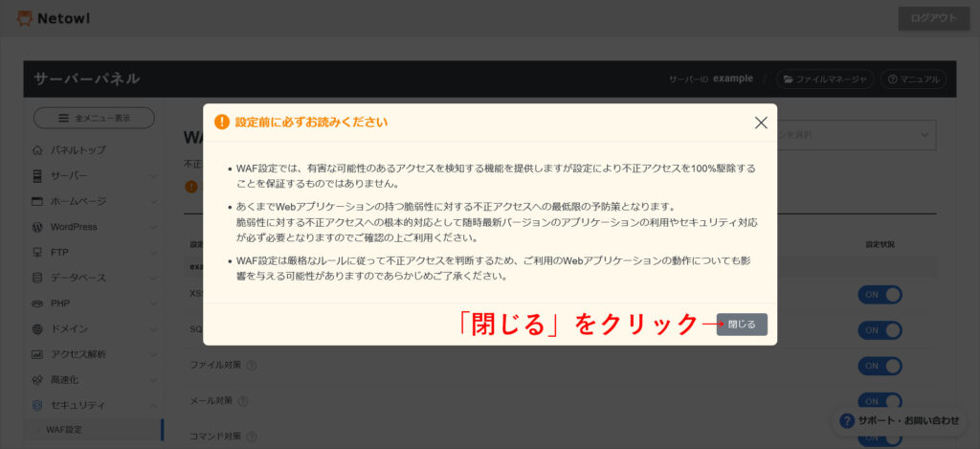Click the セキュリティ shield icon in sidebar

pyautogui.click(x=37, y=405)
